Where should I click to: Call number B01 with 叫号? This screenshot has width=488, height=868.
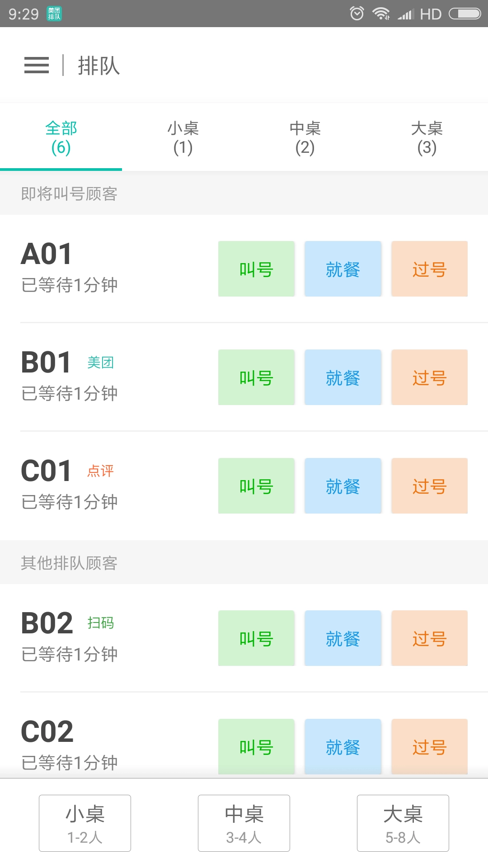(256, 377)
